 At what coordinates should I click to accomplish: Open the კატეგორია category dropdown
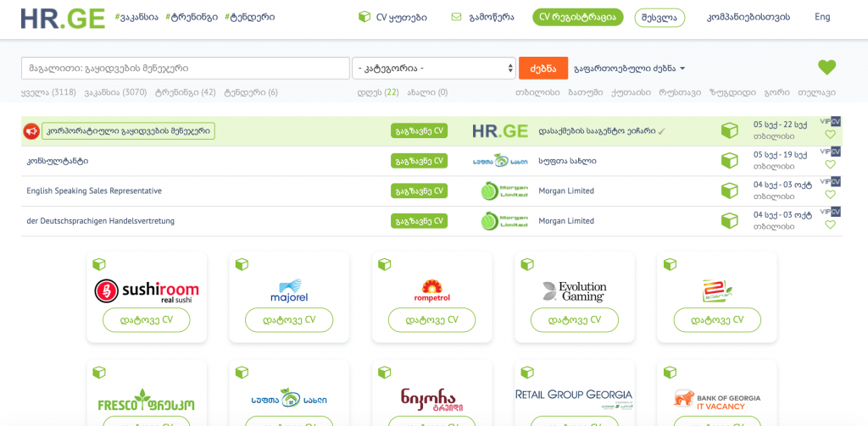434,69
